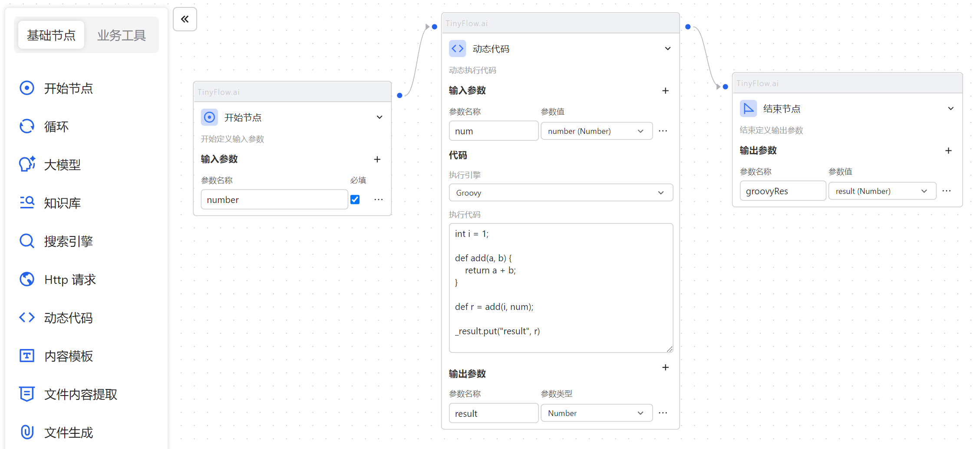The image size is (980, 449).
Task: Click the dynamic code node's output connection handle
Action: pos(688,27)
